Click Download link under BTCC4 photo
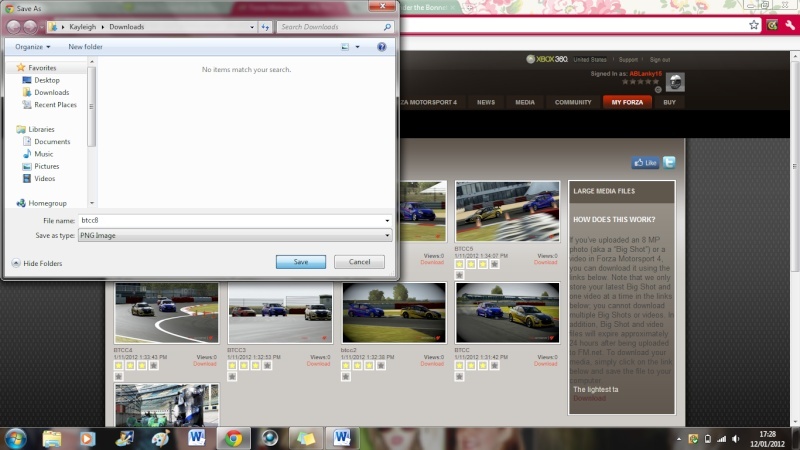This screenshot has width=800, height=450. coord(205,364)
